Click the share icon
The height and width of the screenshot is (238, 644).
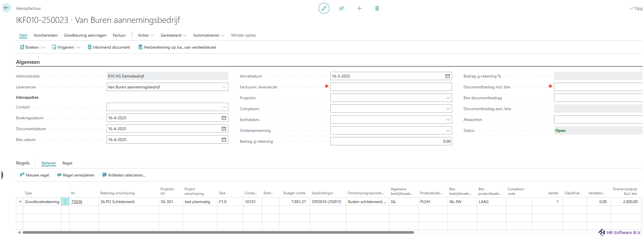(341, 8)
